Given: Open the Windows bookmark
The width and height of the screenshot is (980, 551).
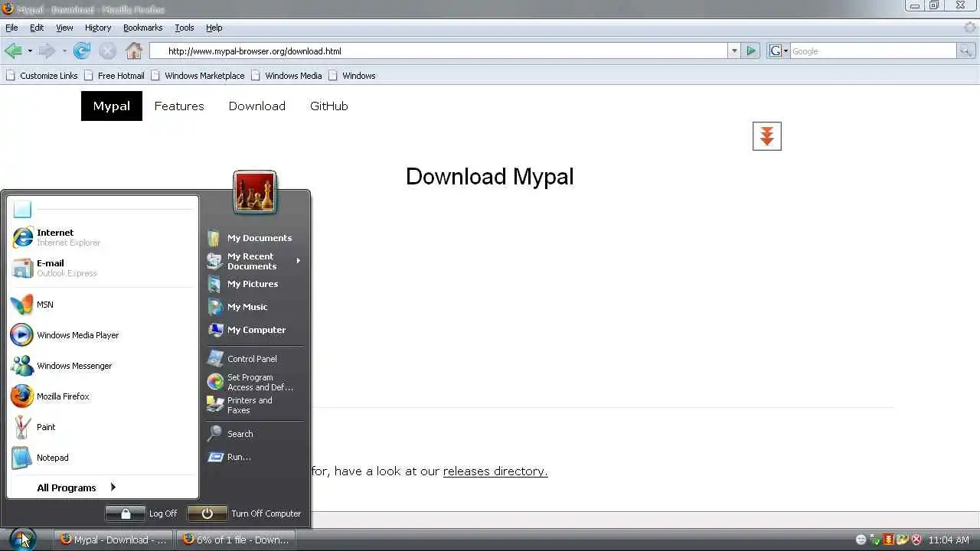Looking at the screenshot, I should point(352,76).
